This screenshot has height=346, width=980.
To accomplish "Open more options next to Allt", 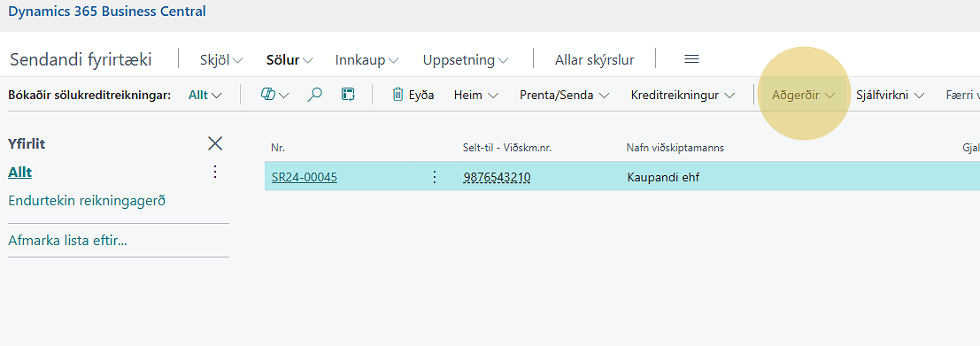I will [x=215, y=172].
